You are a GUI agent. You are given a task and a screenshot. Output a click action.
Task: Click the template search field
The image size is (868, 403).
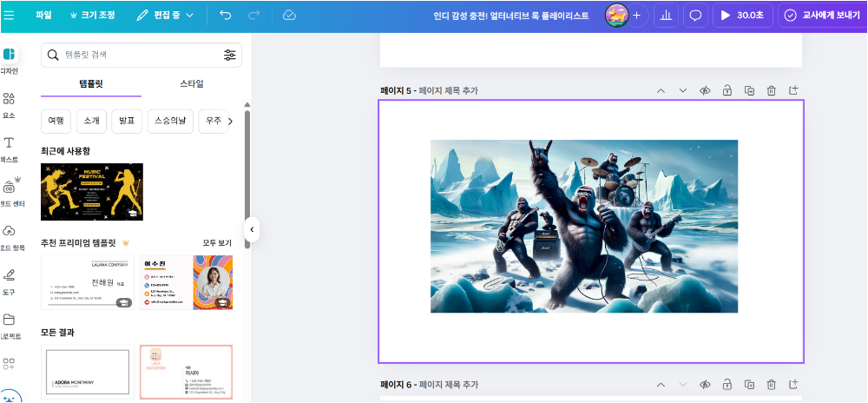click(x=141, y=55)
